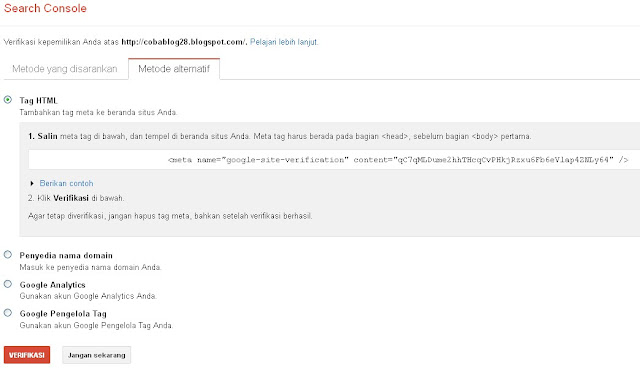The width and height of the screenshot is (640, 368).
Task: Click the '2. Klik Verifikasi di bawah' step
Action: (x=76, y=198)
